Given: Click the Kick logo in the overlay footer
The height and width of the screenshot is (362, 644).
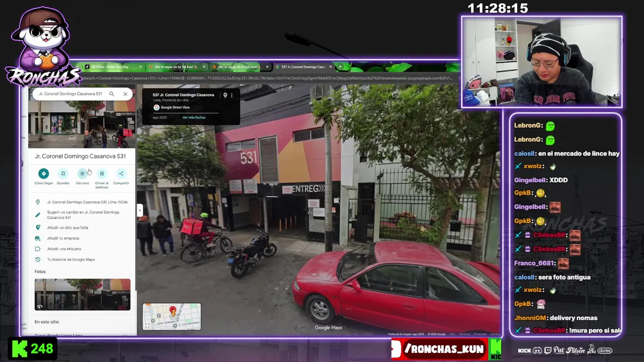Looking at the screenshot, I should tap(524, 350).
